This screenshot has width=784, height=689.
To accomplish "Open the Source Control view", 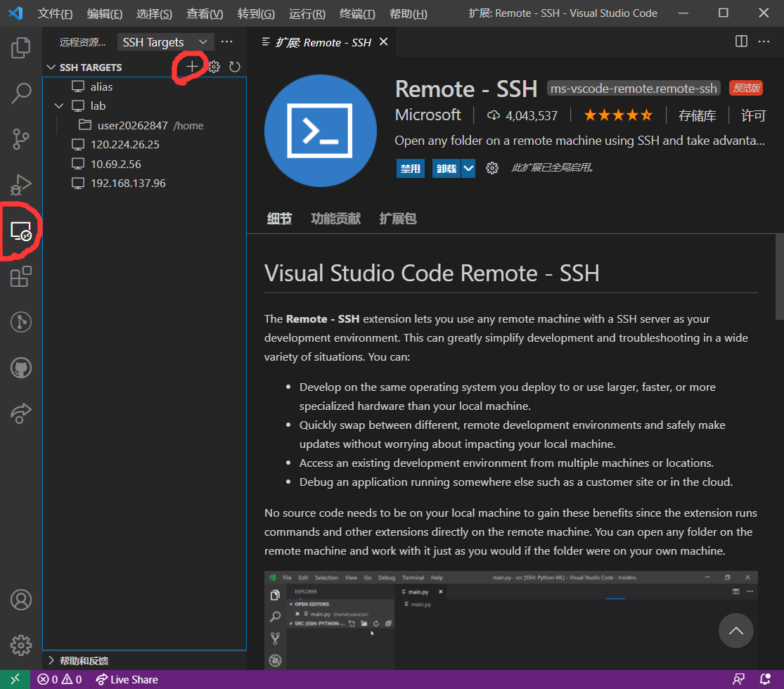I will tap(20, 139).
